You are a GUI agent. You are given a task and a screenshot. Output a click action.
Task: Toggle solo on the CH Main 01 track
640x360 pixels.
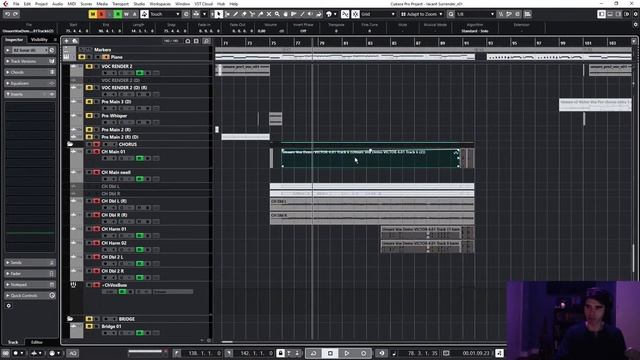point(97,152)
